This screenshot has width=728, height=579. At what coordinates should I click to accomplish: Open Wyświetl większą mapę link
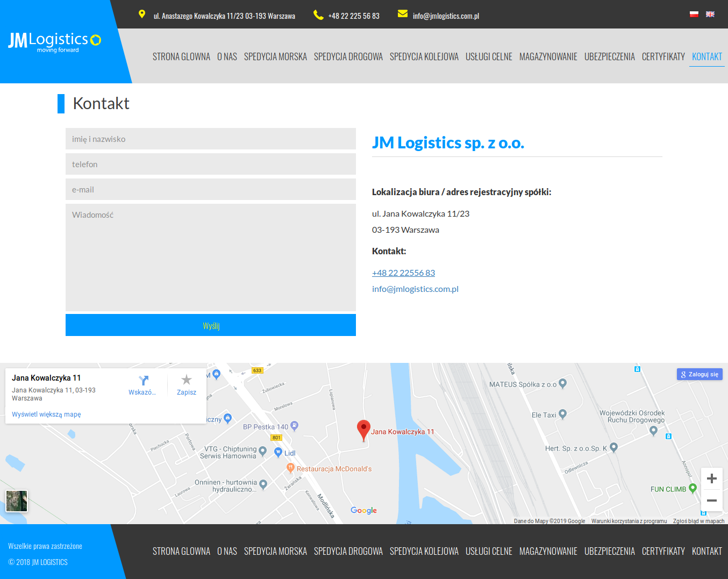click(x=46, y=414)
